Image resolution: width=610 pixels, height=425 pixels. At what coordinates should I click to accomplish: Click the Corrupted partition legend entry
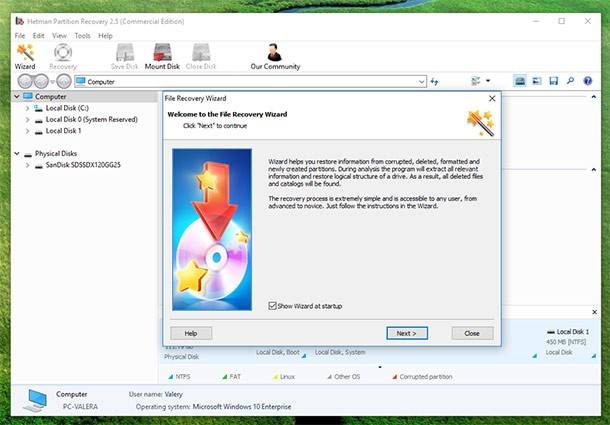point(422,377)
